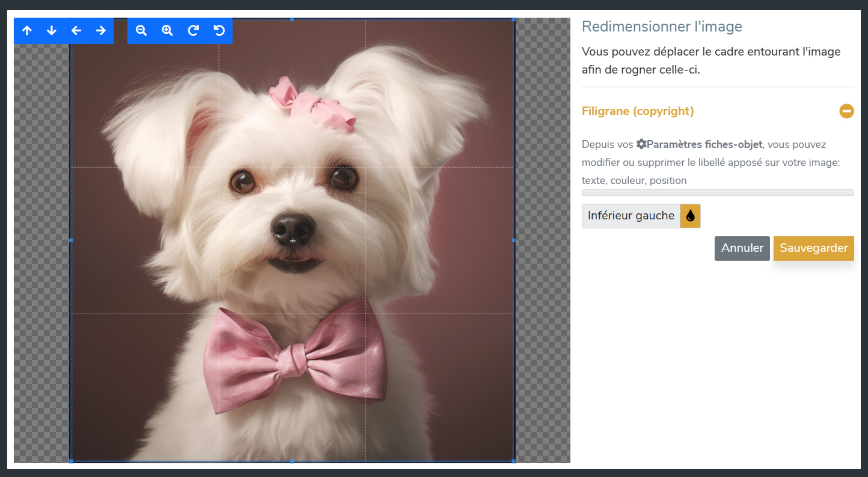The image size is (868, 477).
Task: Shift the image left with the left arrow
Action: [76, 31]
